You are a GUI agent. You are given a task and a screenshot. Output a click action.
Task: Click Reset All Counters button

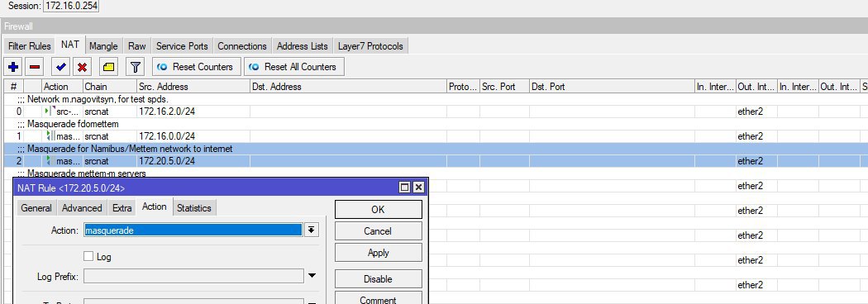pos(294,67)
